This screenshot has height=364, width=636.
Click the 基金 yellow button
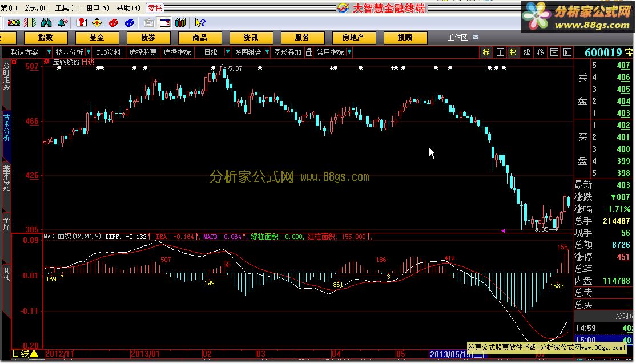click(96, 38)
